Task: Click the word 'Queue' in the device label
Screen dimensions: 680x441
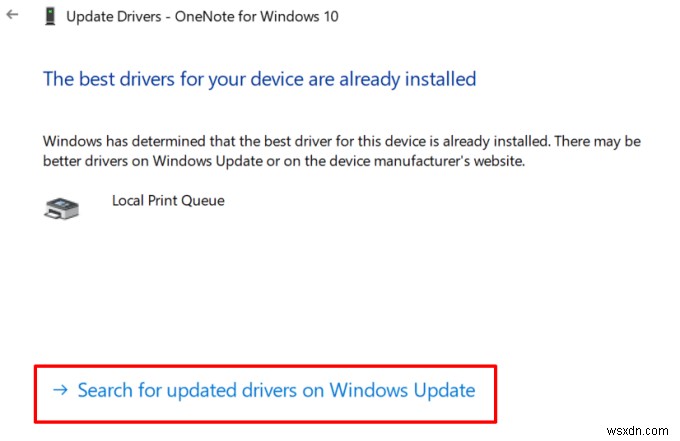Action: tap(203, 200)
